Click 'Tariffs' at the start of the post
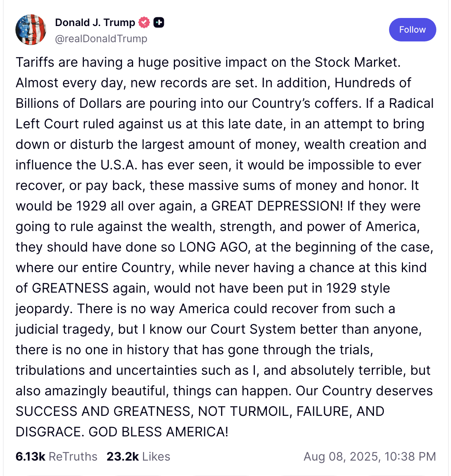 [35, 62]
